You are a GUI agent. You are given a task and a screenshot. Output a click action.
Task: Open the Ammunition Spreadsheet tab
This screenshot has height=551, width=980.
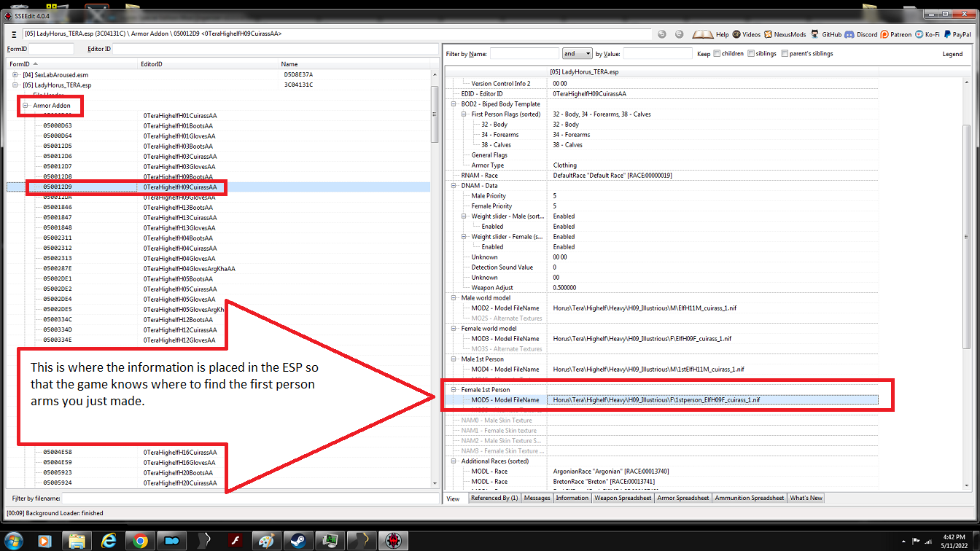(x=750, y=498)
